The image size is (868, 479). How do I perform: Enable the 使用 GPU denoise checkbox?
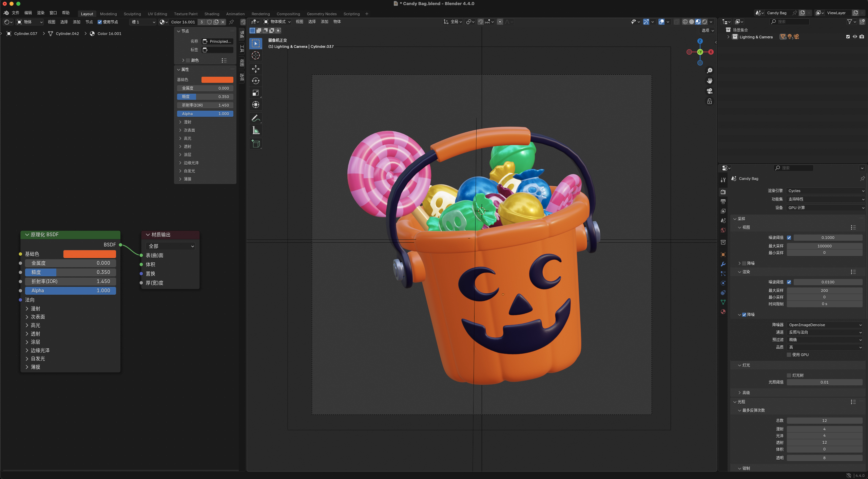point(789,355)
